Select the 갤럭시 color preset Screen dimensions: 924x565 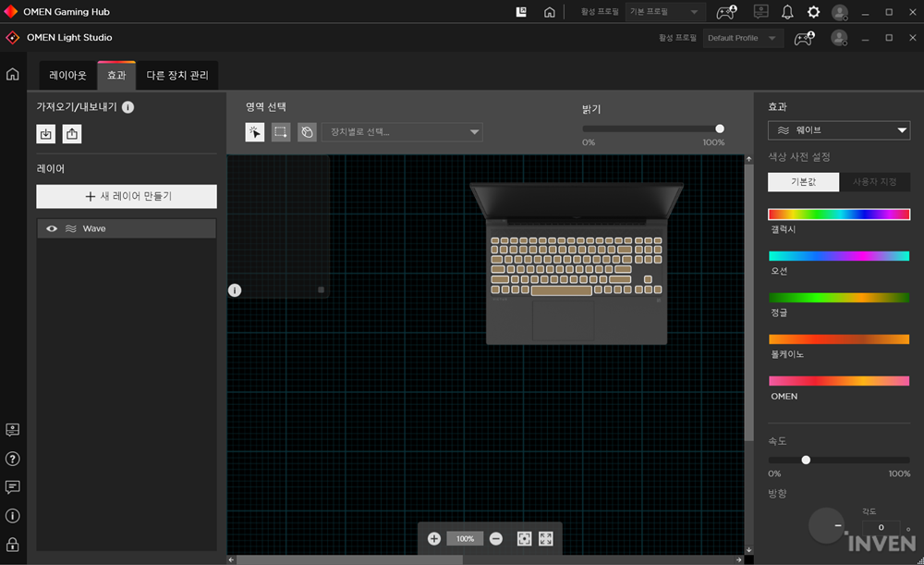tap(839, 215)
